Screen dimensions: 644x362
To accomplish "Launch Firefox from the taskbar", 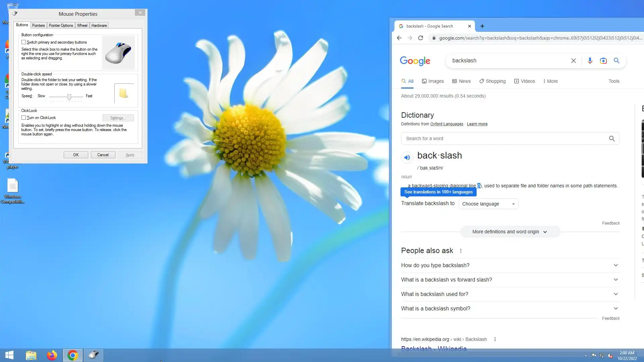I will coord(52,355).
